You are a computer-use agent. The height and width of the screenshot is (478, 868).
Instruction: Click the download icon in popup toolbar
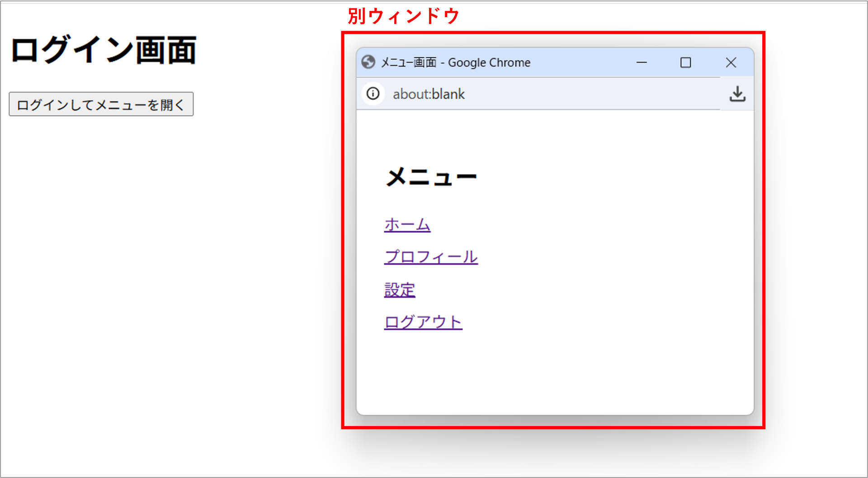click(x=737, y=94)
